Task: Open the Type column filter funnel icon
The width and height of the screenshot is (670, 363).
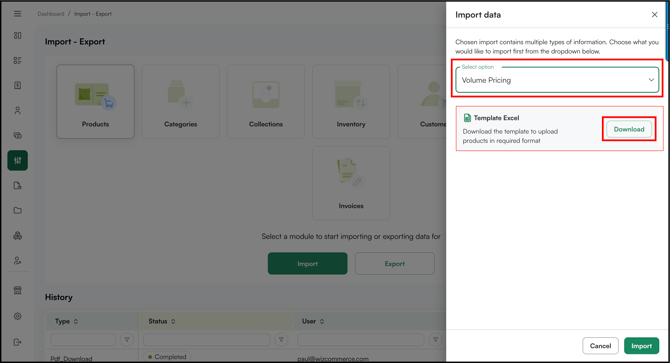Action: coord(127,340)
